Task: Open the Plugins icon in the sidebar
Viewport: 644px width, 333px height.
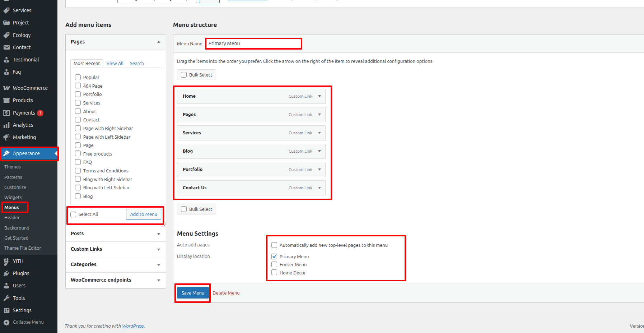Action: [x=6, y=273]
